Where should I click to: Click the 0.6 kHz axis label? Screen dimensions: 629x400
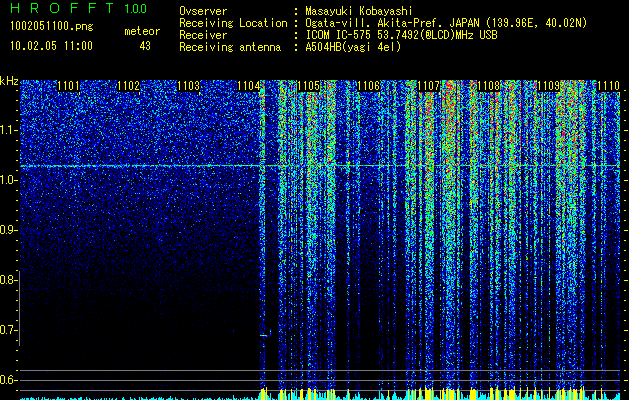point(7,380)
